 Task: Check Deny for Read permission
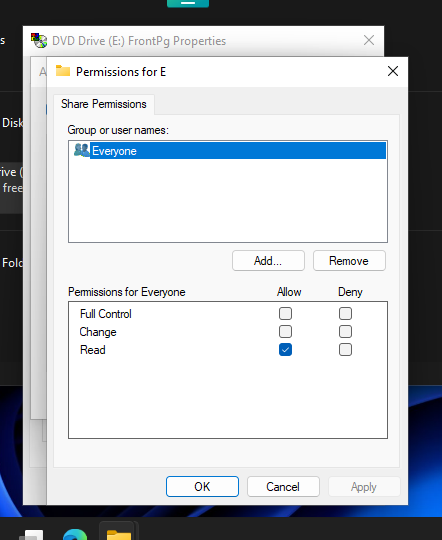[345, 350]
